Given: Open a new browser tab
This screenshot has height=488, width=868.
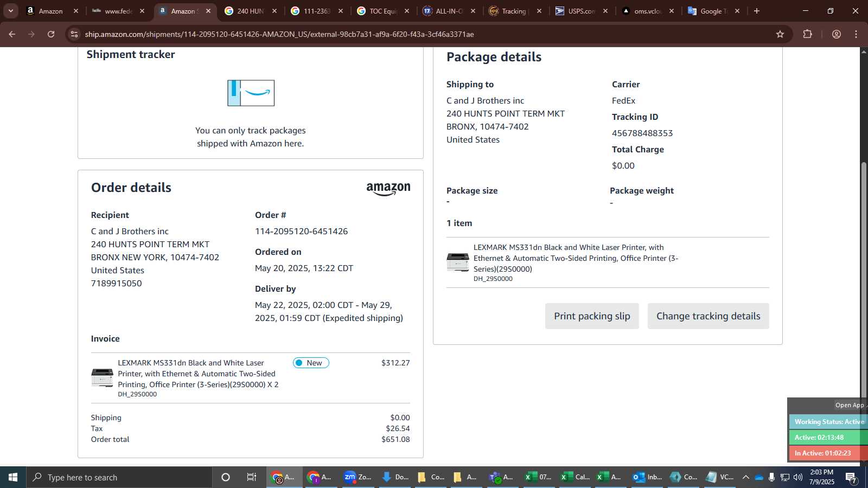Looking at the screenshot, I should 757,11.
